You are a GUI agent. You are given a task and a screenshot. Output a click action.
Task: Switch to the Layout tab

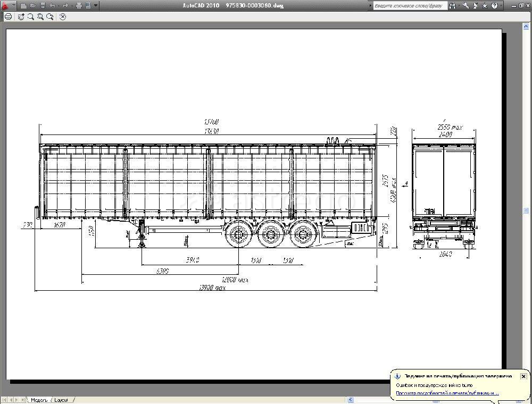click(61, 400)
